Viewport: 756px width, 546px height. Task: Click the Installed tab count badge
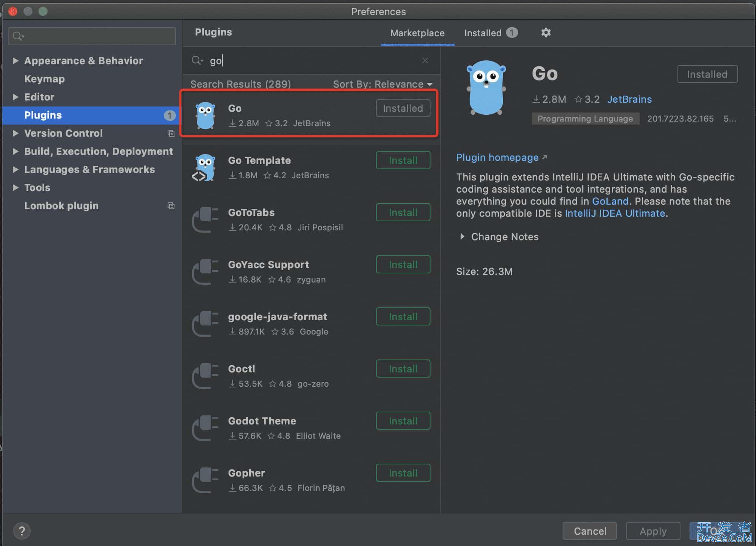click(512, 33)
